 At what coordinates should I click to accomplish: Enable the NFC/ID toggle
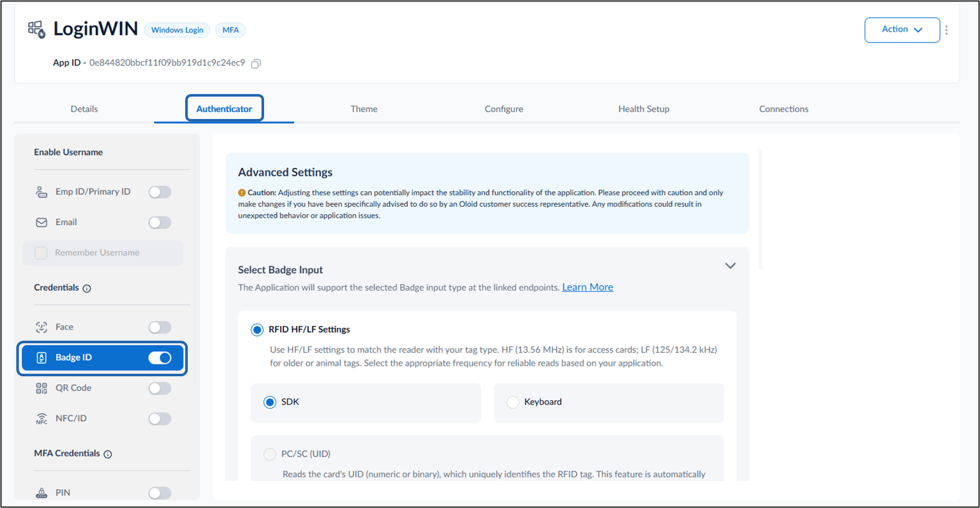tap(160, 419)
